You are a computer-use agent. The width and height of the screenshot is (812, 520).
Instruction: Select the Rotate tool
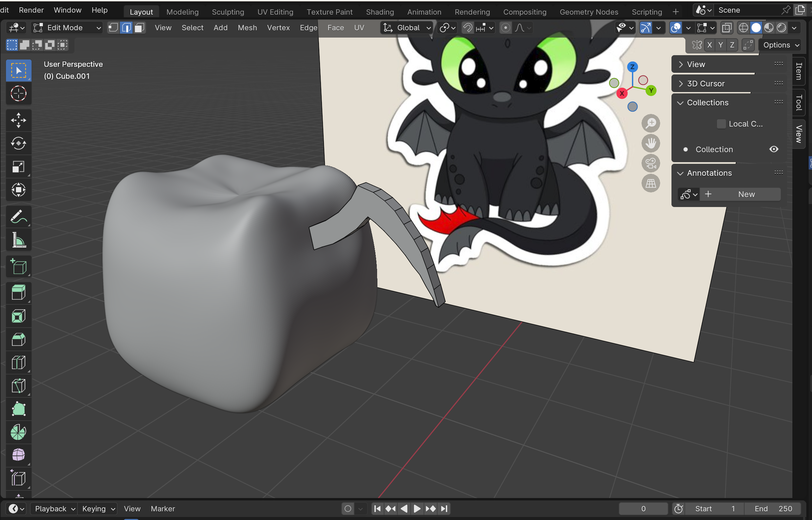(19, 143)
